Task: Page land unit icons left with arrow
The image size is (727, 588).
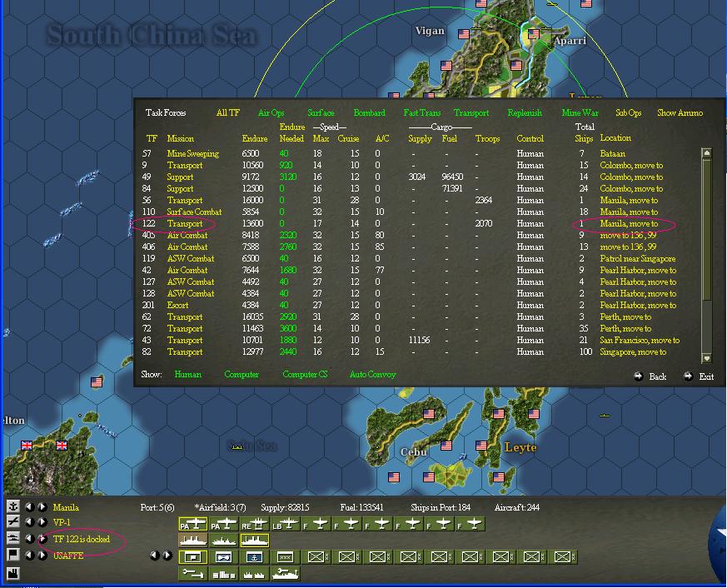Action: pyautogui.click(x=155, y=555)
